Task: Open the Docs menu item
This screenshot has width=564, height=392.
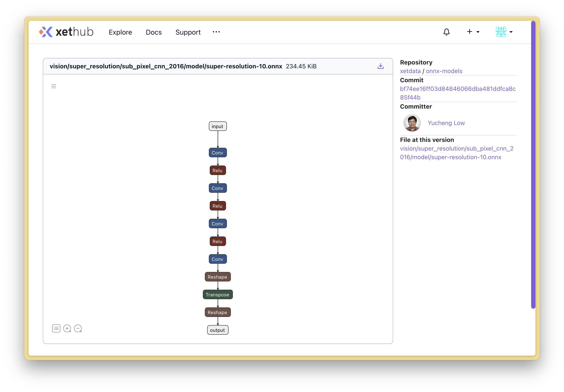Action: point(154,32)
